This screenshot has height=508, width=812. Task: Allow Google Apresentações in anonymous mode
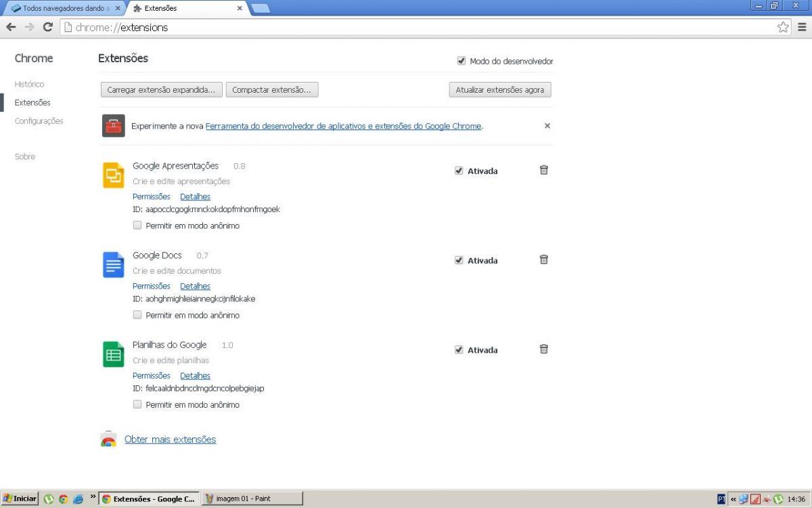(137, 226)
